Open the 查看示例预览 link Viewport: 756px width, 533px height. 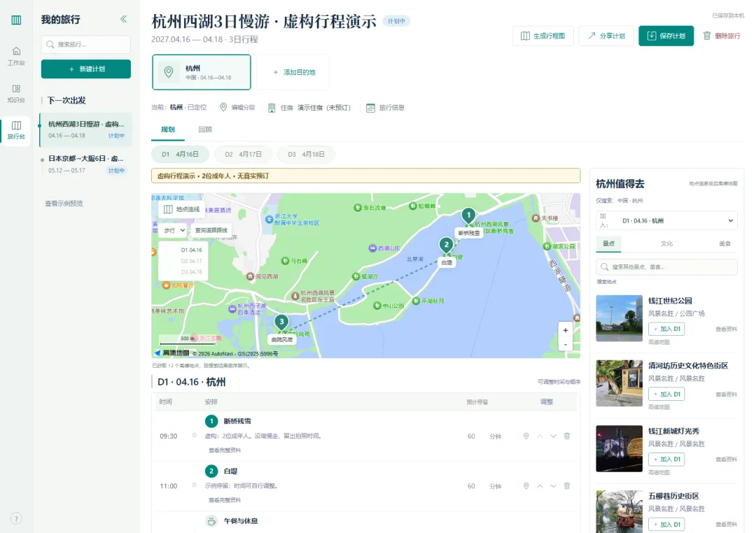[x=64, y=204]
